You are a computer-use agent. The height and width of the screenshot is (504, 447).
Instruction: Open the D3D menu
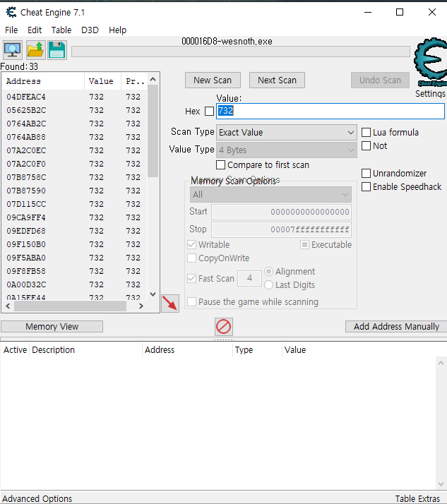tap(90, 30)
